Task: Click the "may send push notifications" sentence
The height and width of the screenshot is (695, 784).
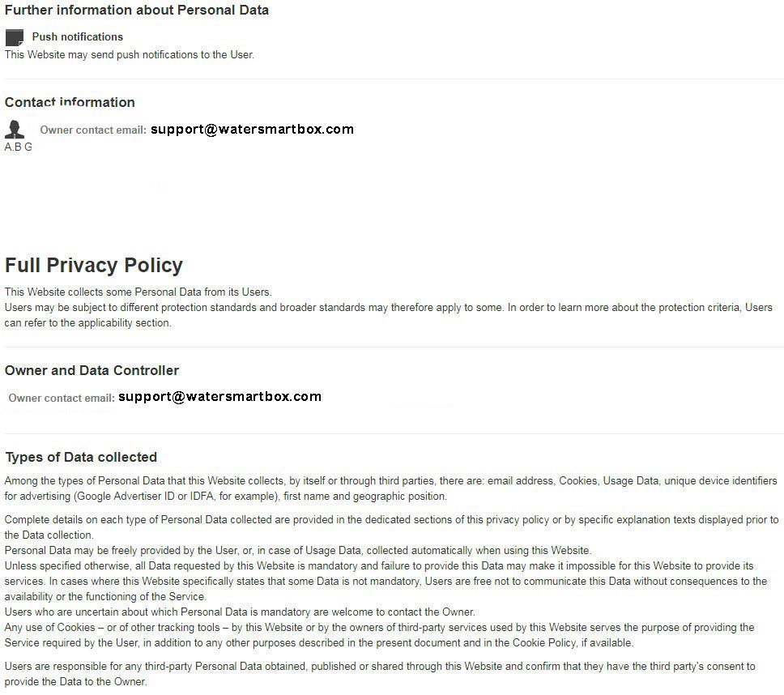Action: 130,55
